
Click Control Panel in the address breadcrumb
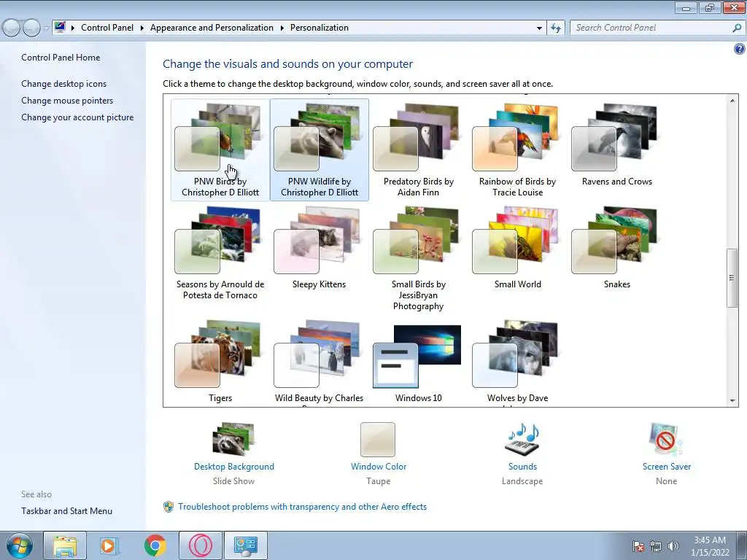tap(107, 28)
